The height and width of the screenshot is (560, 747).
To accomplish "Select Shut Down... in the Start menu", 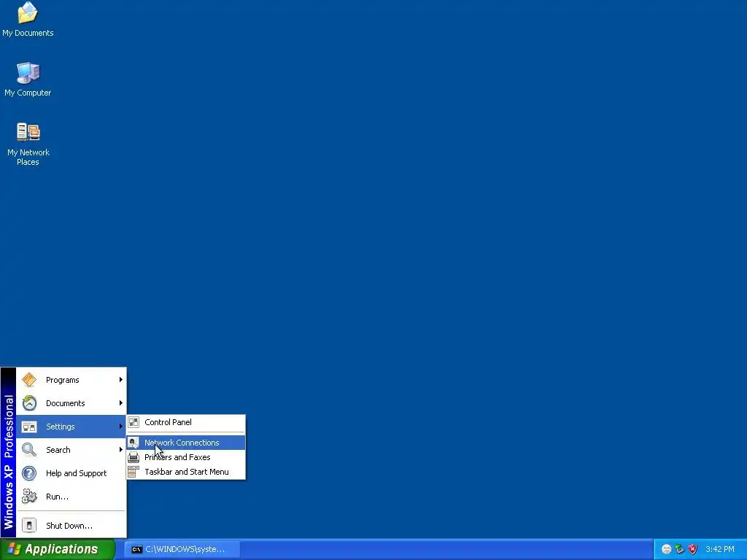I will click(x=71, y=525).
